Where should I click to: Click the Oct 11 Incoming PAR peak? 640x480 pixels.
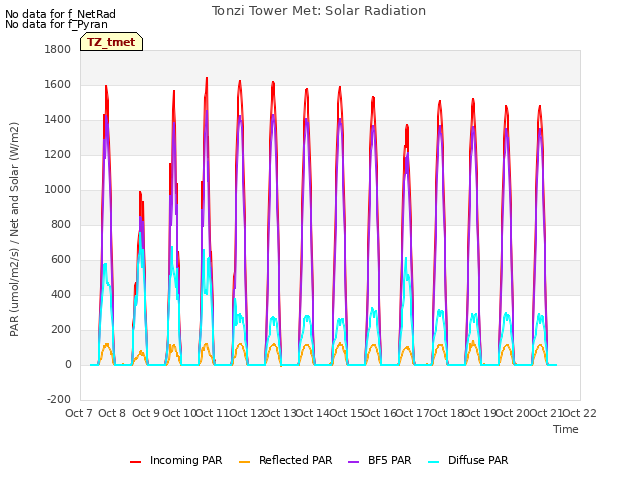point(207,78)
